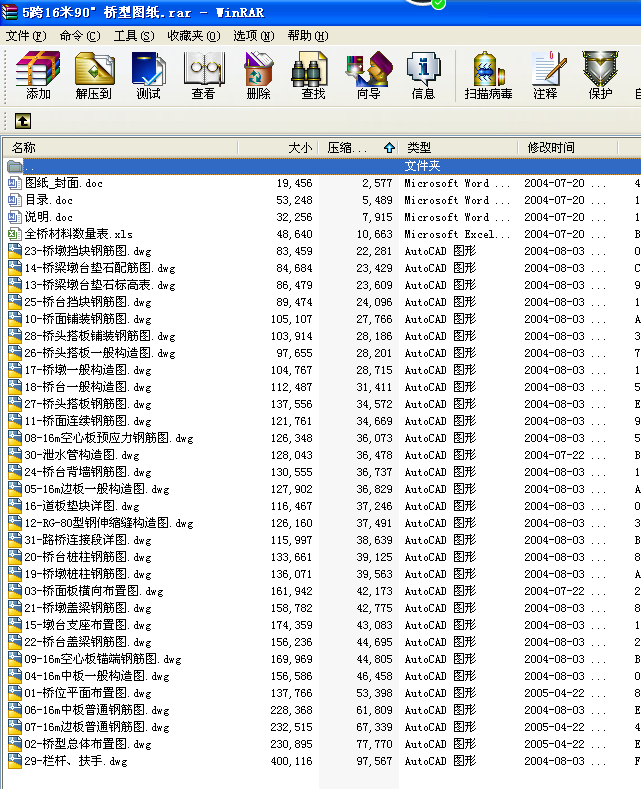Select file 21-桥墩盖梁钢筋图.dwg
This screenshot has height=789, width=641.
coord(88,608)
